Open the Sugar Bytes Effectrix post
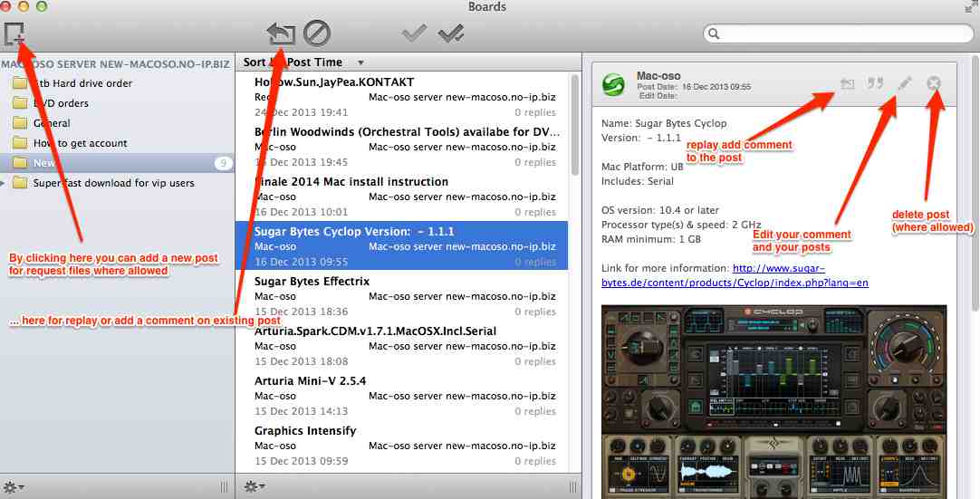The height and width of the screenshot is (499, 980). pos(402,296)
